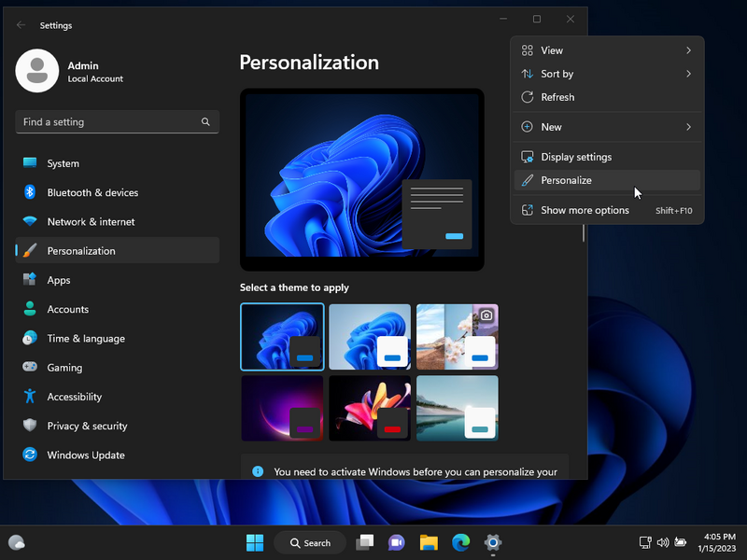The image size is (747, 560).
Task: Choose Refresh from the context menu
Action: [x=557, y=97]
